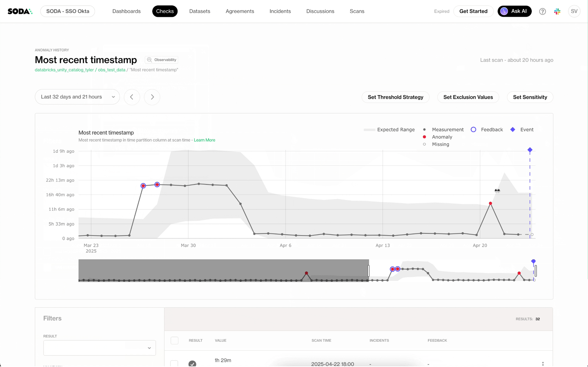Open the SODA - SSO Okta organization selector
Screen dimensions: 588x367
[68, 11]
